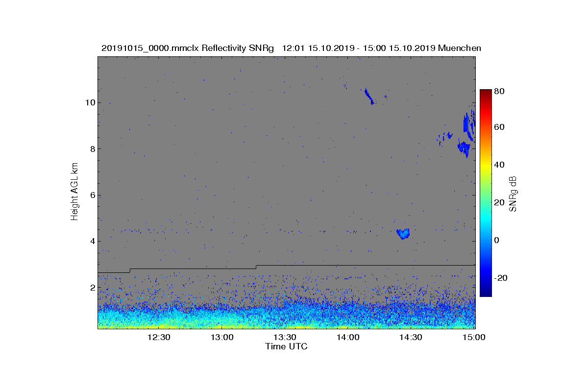
Task: Click the 12:30 time tick label
Action: pyautogui.click(x=158, y=337)
